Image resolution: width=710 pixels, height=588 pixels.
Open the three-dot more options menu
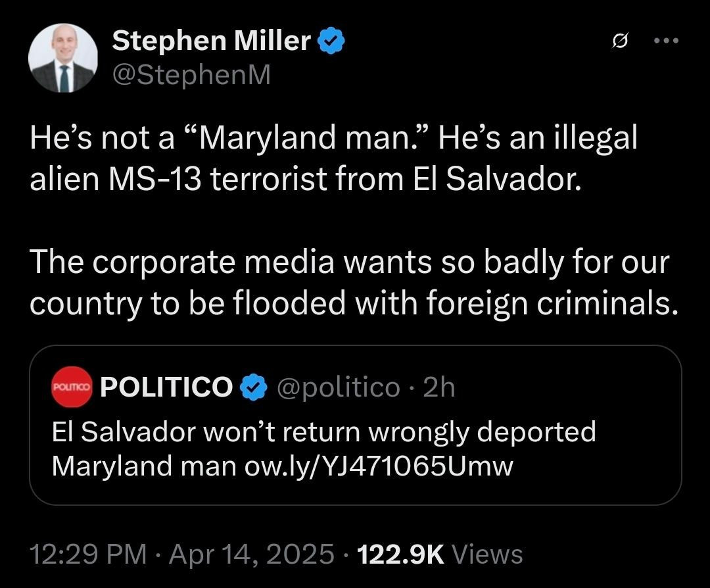(667, 41)
